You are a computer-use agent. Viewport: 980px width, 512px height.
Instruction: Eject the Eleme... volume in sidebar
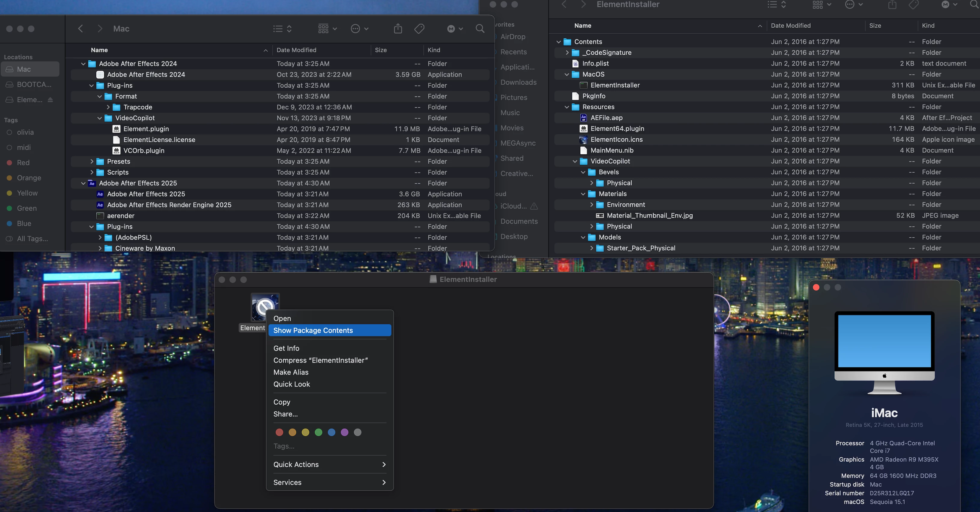click(50, 100)
